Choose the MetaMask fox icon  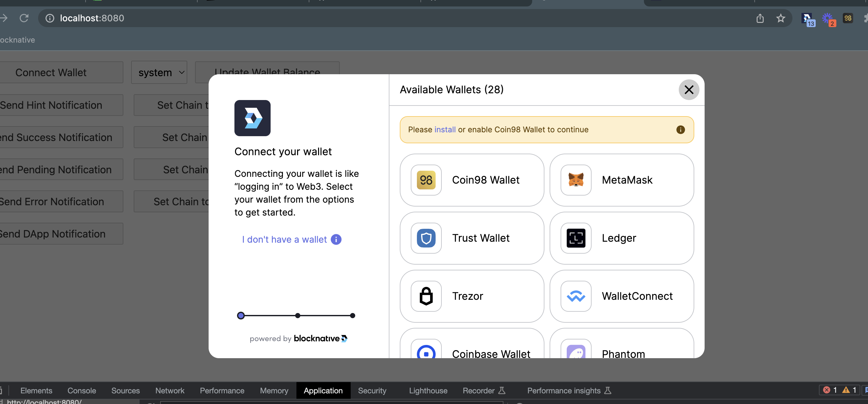(575, 180)
